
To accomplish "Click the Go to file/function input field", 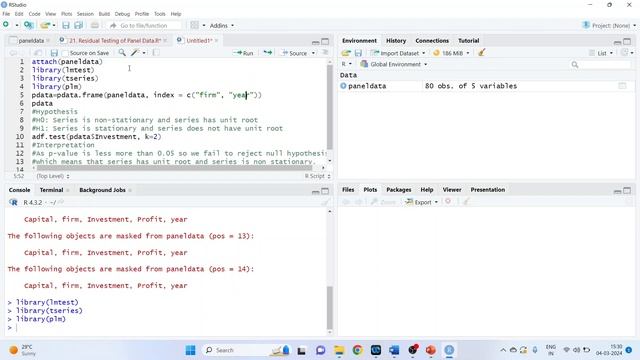I will [x=144, y=25].
